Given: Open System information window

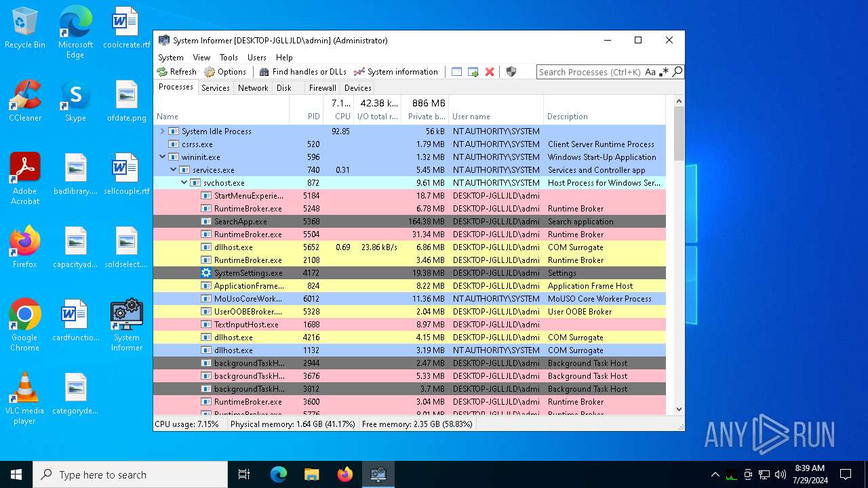Looking at the screenshot, I should (x=396, y=72).
